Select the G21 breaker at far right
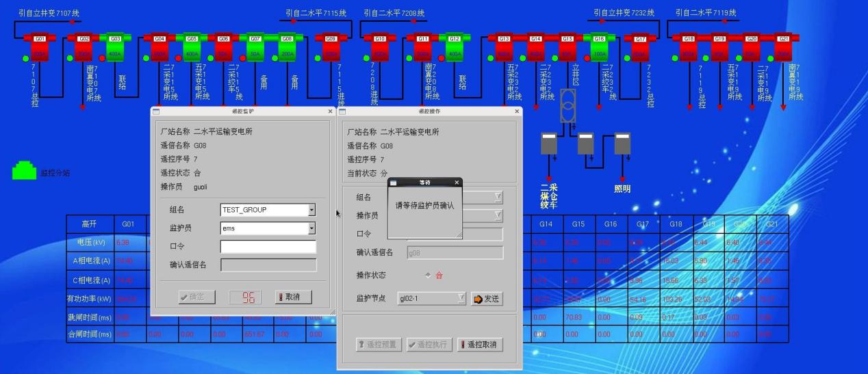Image resolution: width=868 pixels, height=374 pixels. (x=783, y=49)
